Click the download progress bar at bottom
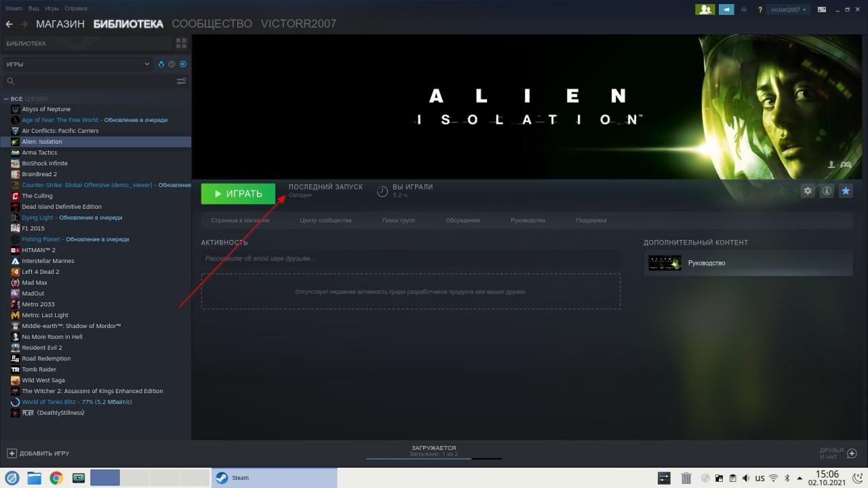This screenshot has height=488, width=868. tap(434, 458)
